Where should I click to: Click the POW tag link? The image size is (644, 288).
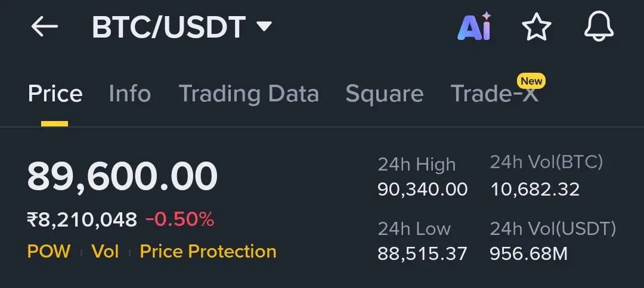click(48, 252)
